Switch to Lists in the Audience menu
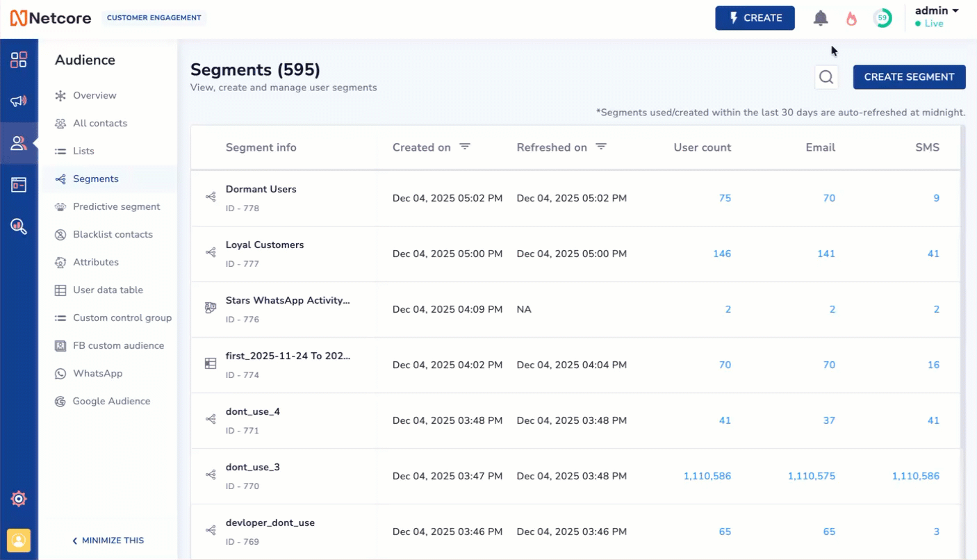This screenshot has width=977, height=560. (83, 151)
